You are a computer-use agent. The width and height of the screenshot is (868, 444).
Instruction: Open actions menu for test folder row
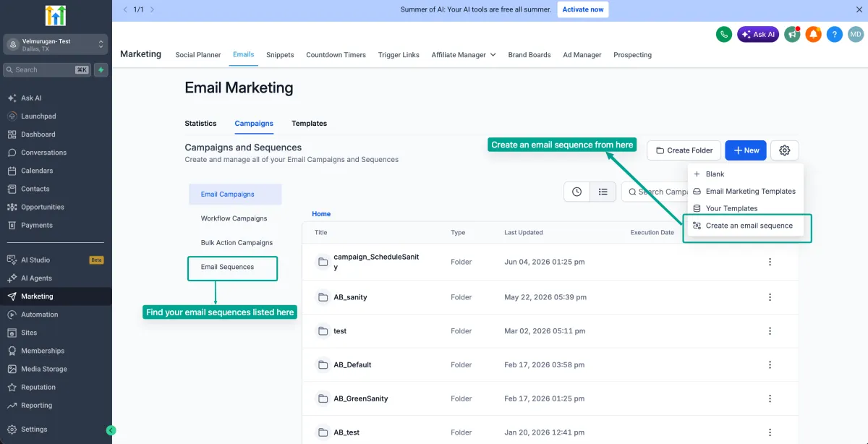[x=770, y=331]
